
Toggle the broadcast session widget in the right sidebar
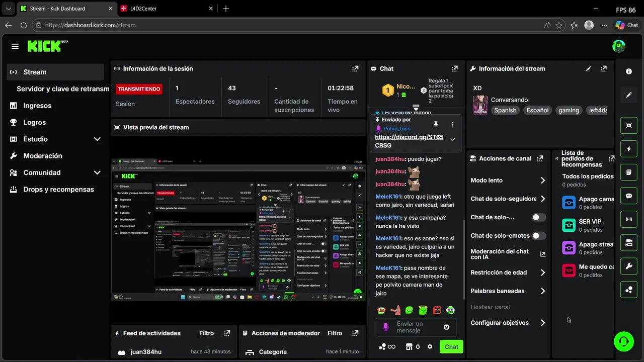629,219
